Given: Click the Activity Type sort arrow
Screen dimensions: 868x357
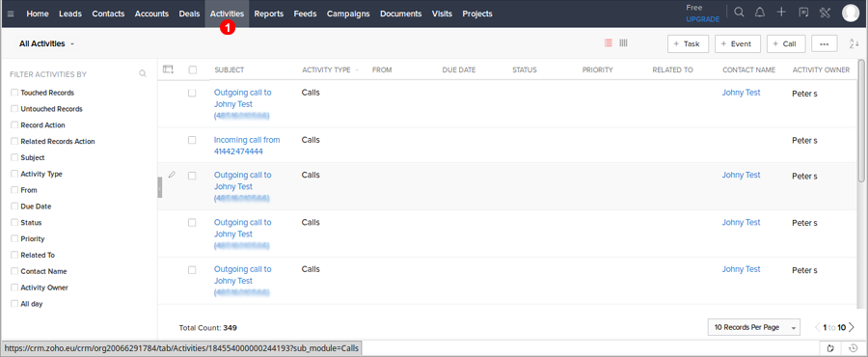Looking at the screenshot, I should [x=357, y=70].
